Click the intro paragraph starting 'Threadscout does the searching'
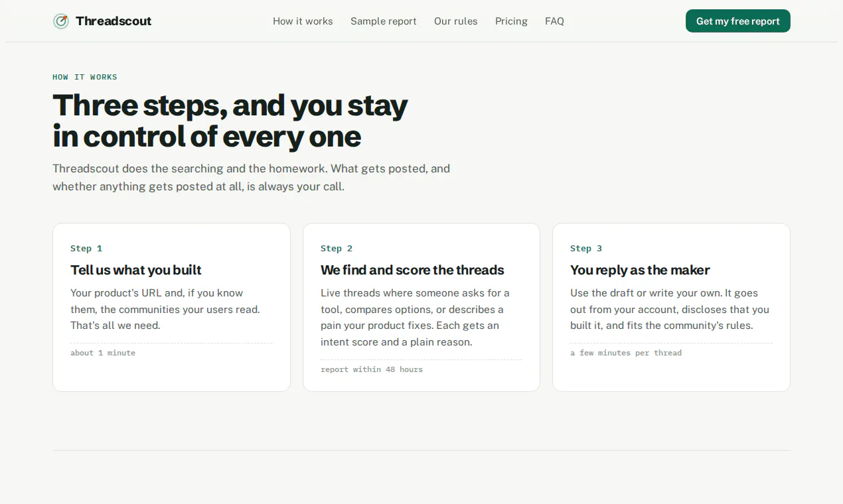 tap(252, 178)
